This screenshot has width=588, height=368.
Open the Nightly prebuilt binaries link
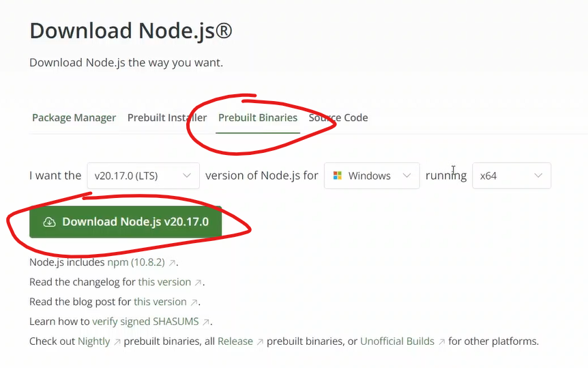coord(93,341)
